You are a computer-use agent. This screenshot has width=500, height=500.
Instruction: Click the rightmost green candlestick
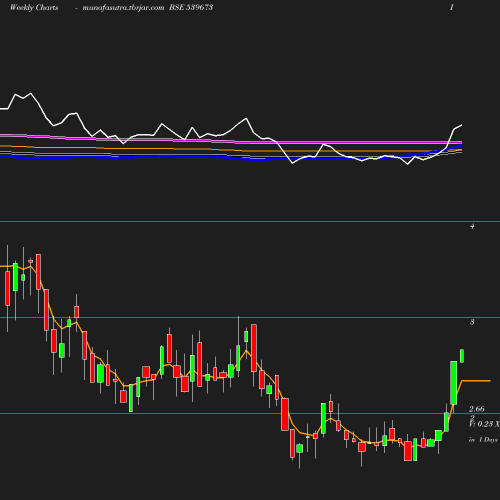pyautogui.click(x=462, y=356)
